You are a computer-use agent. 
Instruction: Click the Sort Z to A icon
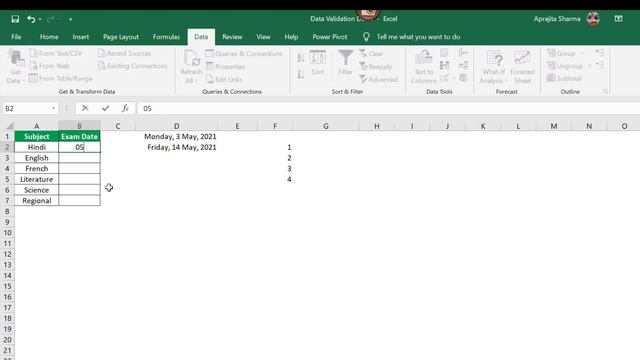click(x=301, y=74)
